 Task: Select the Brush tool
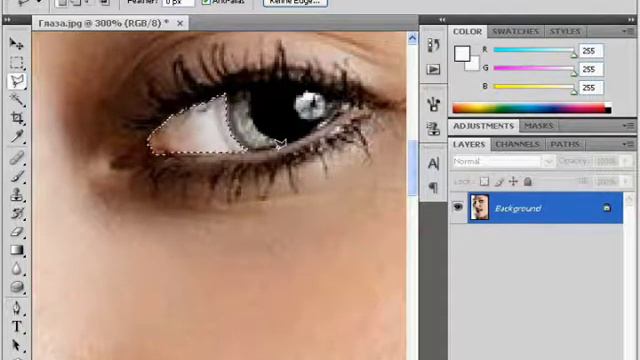point(17,176)
